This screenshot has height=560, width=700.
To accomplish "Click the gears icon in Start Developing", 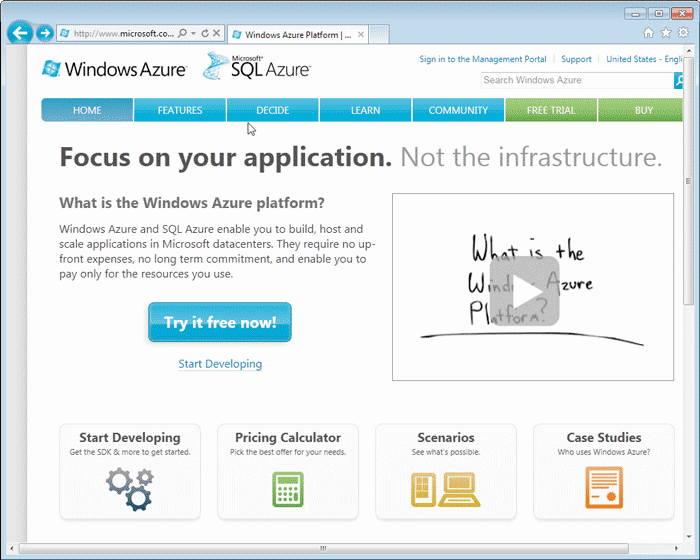I will pyautogui.click(x=130, y=489).
